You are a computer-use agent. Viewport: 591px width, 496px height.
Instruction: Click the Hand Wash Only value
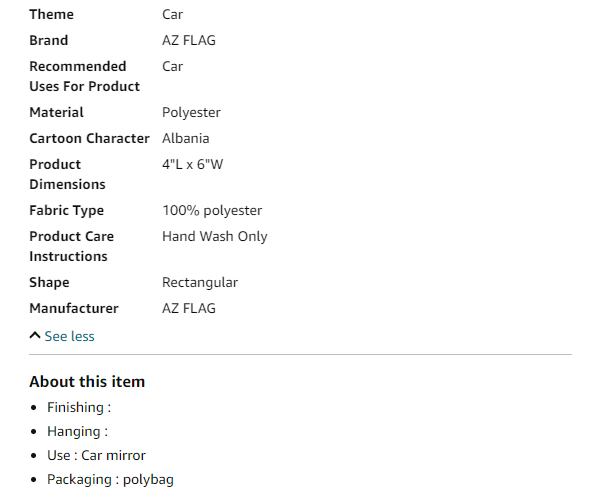[x=215, y=236]
